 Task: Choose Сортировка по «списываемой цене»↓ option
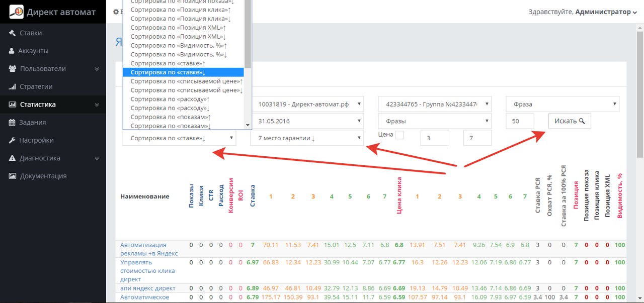[186, 90]
